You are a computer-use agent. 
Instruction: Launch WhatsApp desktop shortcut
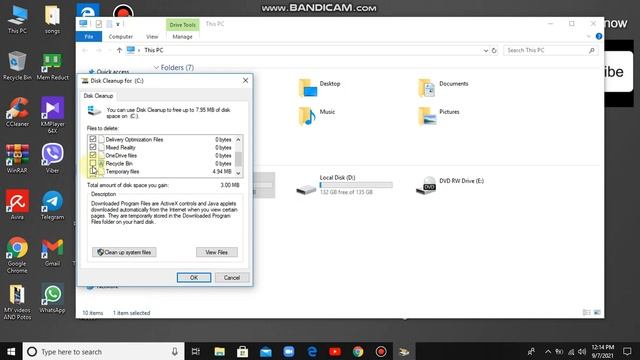52,298
